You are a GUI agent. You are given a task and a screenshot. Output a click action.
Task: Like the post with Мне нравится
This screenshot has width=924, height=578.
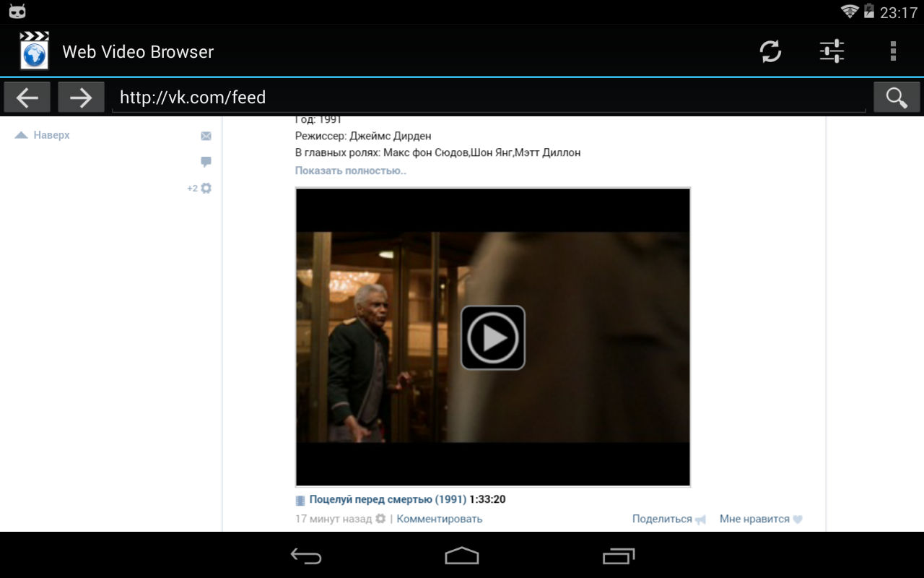[754, 519]
